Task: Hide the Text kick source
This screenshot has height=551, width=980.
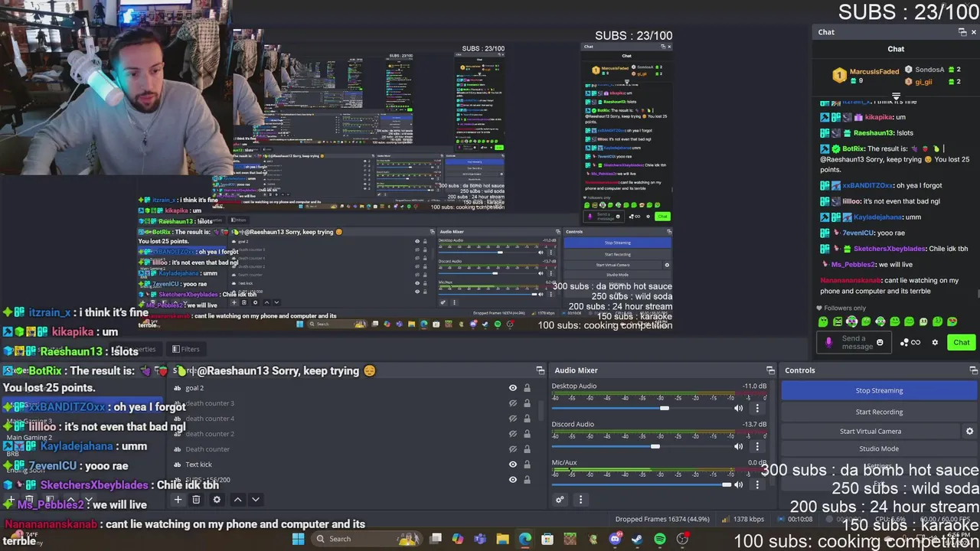Action: (513, 465)
